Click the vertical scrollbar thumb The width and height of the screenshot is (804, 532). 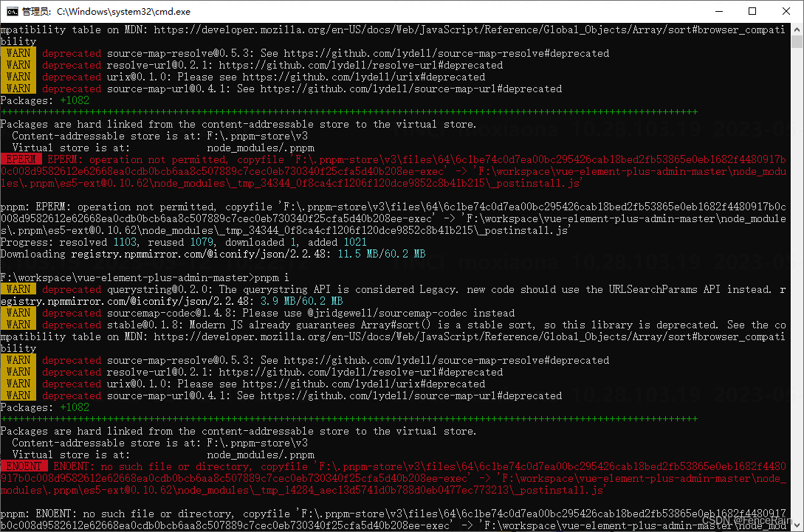click(797, 41)
